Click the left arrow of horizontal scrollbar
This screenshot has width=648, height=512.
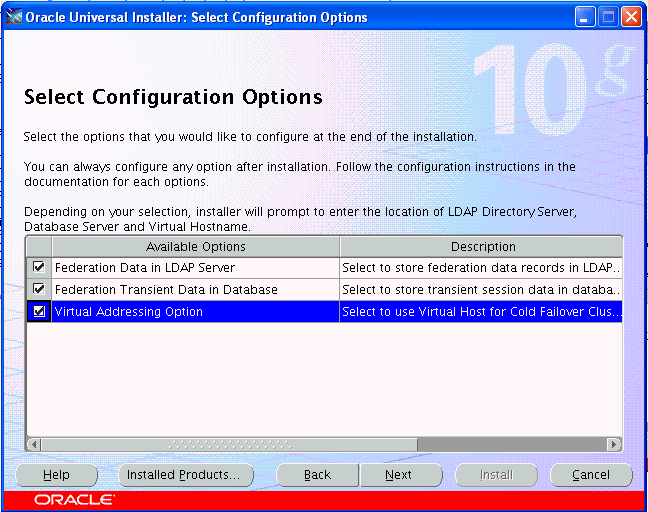(x=34, y=445)
